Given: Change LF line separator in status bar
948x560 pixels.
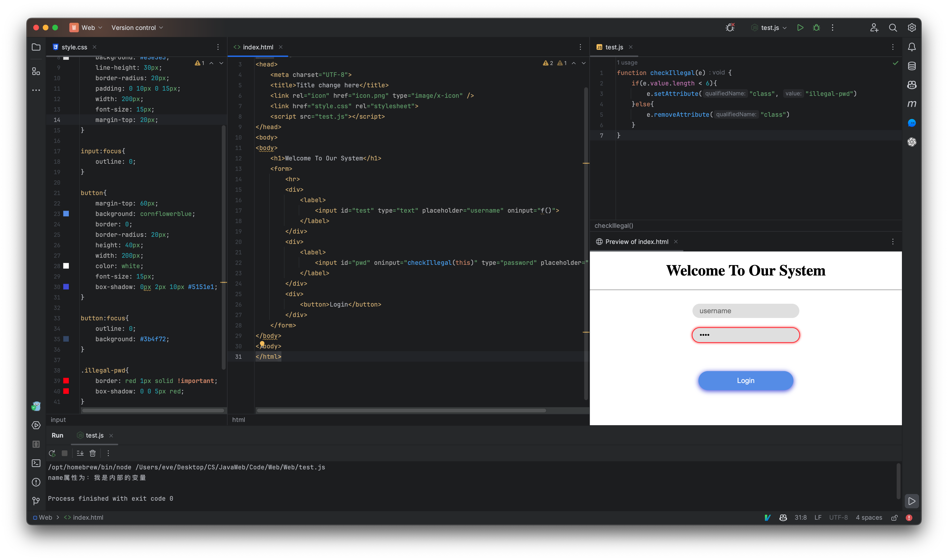Looking at the screenshot, I should [818, 518].
